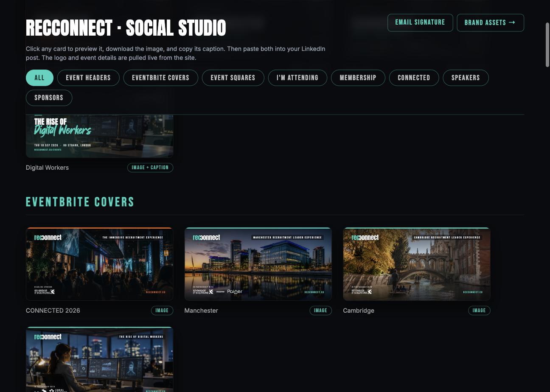Screen dimensions: 550x392
Task: Click the Cambridge card title
Action: (359, 311)
